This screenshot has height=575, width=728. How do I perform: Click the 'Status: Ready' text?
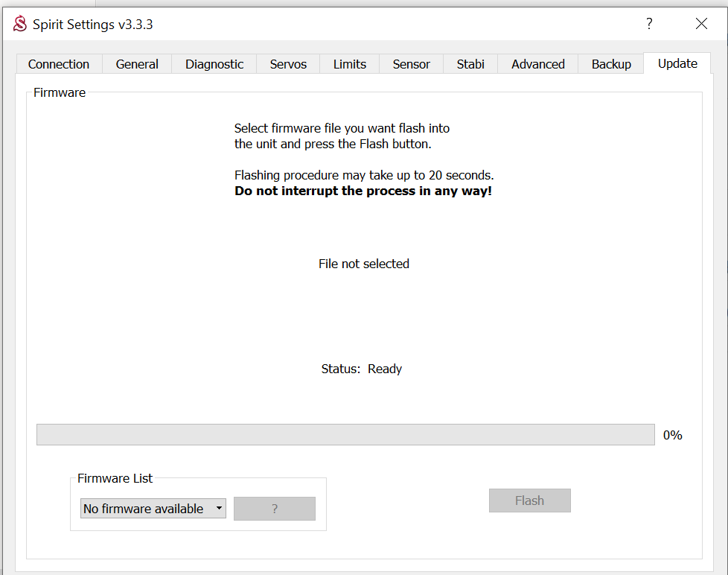point(362,369)
